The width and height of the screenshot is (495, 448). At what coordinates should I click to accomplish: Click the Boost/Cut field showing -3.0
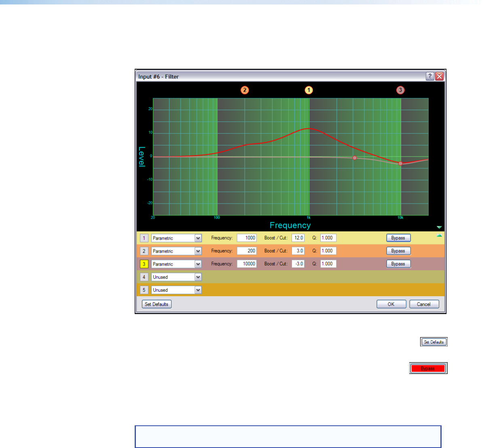pos(298,264)
